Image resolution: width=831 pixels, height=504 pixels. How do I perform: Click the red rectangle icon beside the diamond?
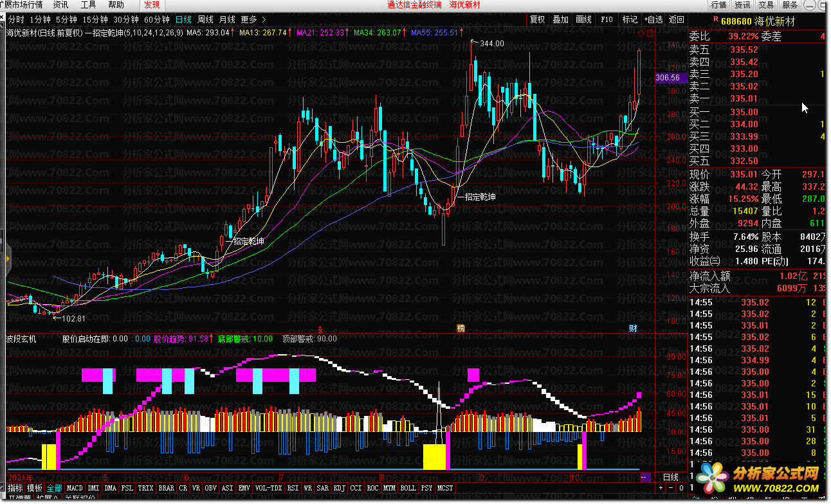(649, 33)
